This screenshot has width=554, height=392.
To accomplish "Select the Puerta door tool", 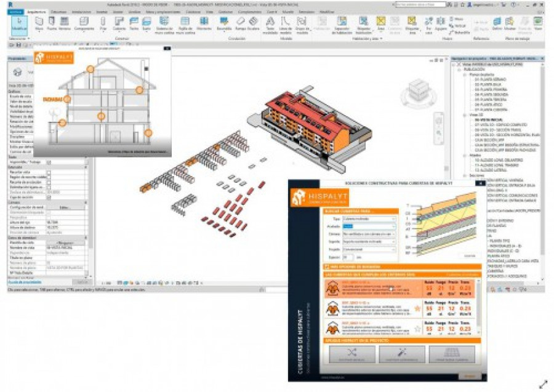I will point(52,24).
